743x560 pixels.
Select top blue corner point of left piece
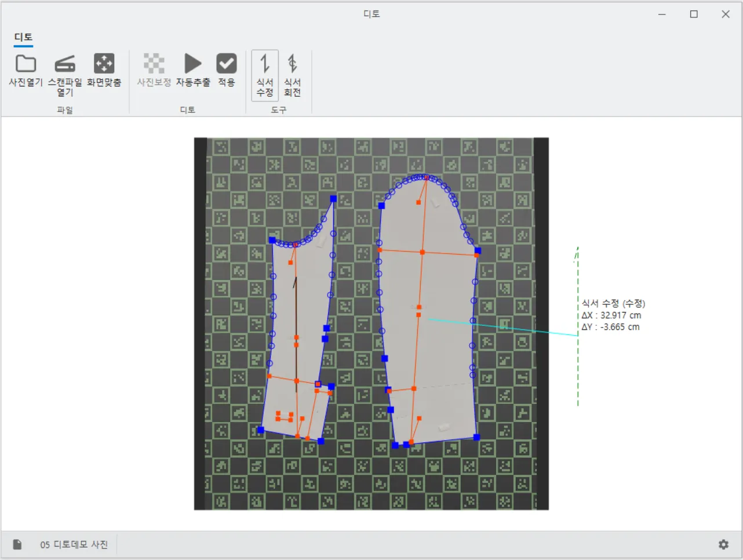[x=333, y=199]
